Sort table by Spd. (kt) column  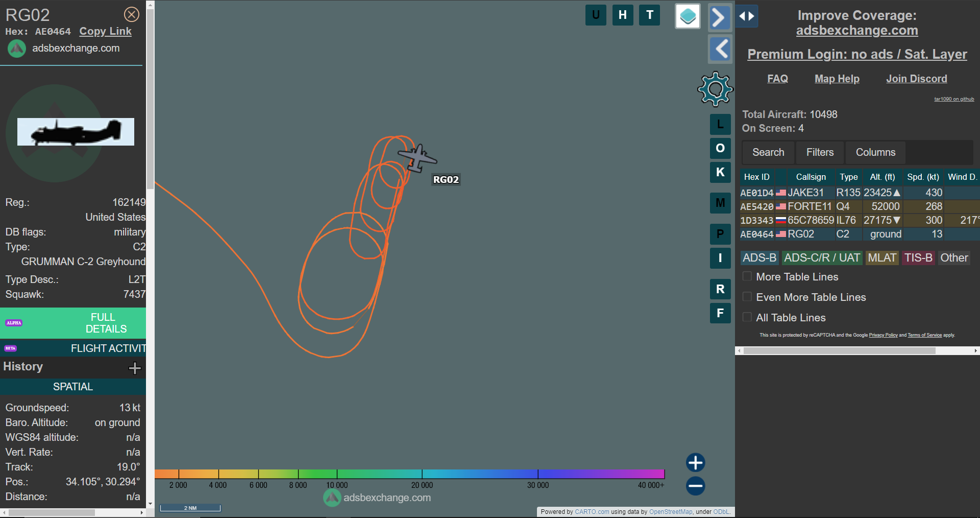click(923, 177)
